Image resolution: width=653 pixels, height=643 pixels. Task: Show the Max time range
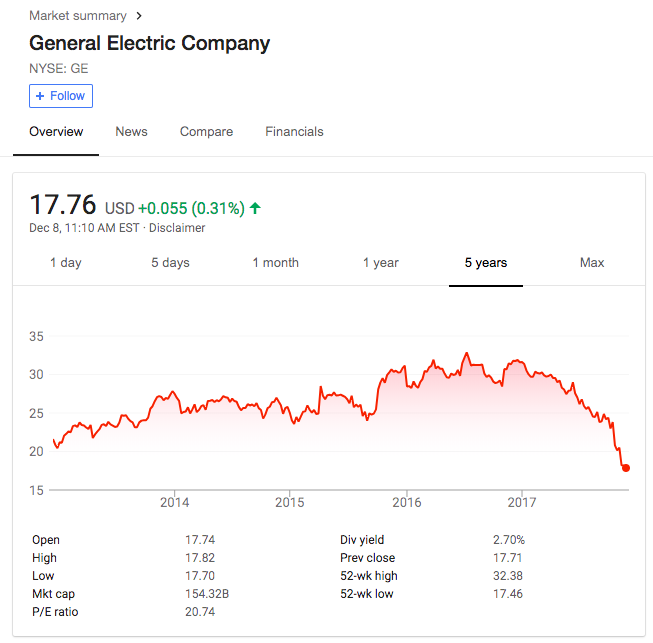[592, 263]
